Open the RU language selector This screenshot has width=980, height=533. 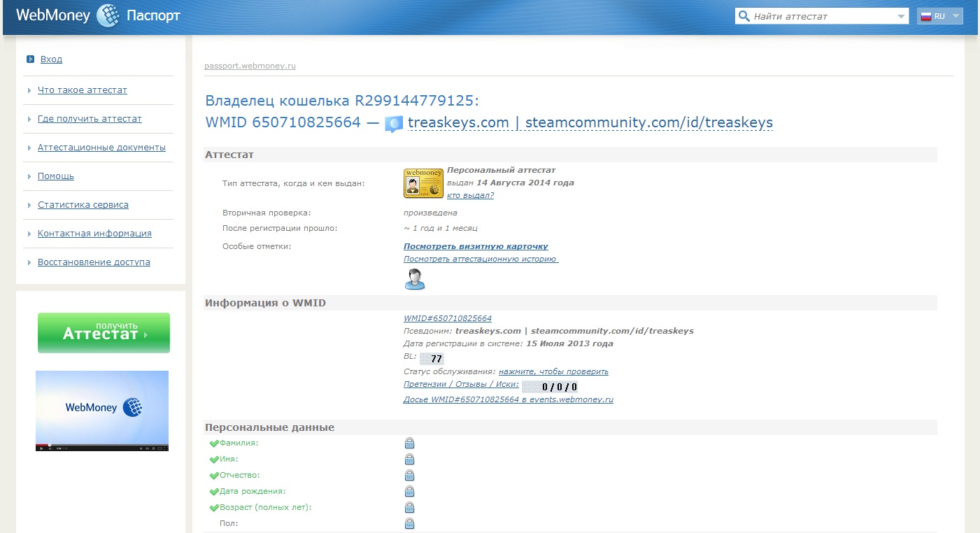coord(940,16)
